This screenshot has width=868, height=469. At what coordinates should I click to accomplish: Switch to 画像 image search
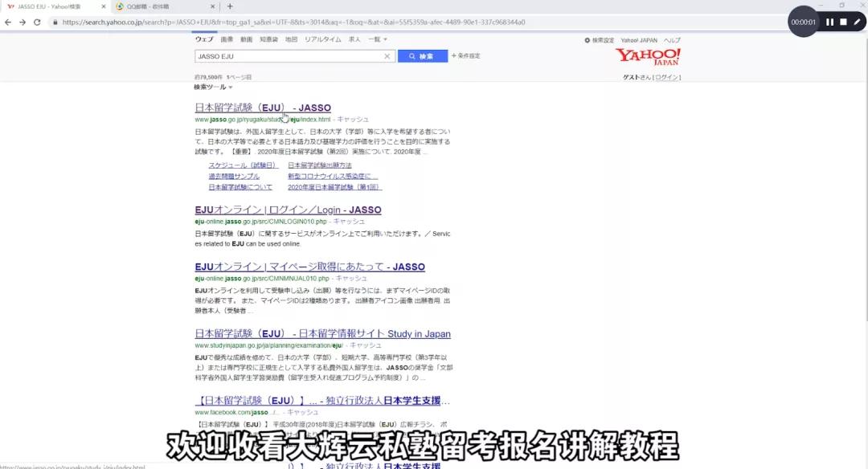(227, 39)
